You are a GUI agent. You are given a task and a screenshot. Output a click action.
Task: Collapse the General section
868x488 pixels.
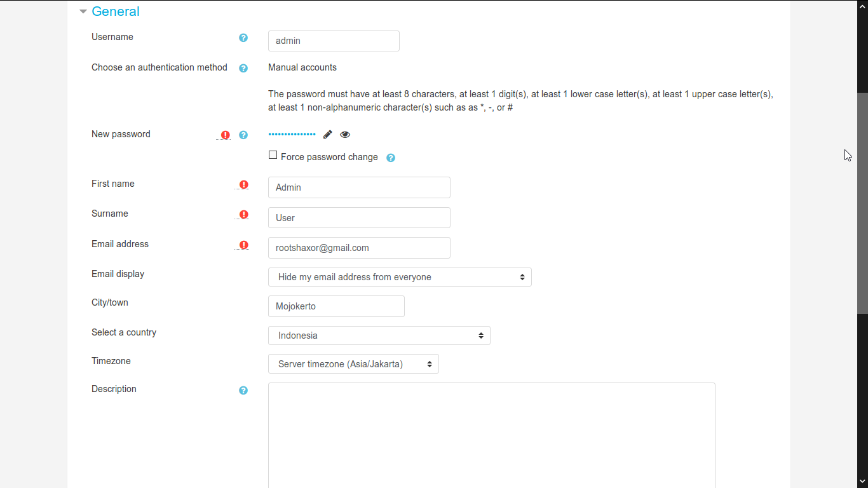coord(83,11)
